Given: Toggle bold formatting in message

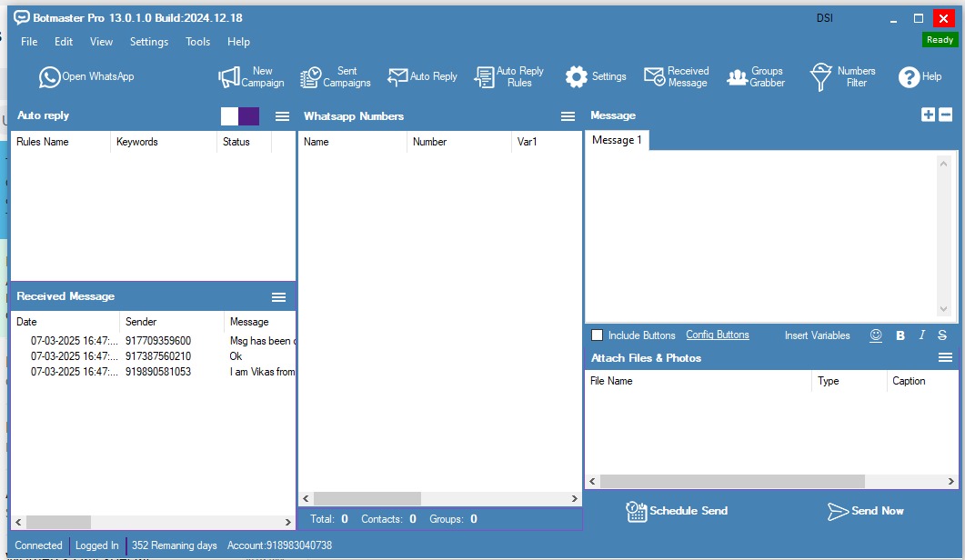Looking at the screenshot, I should click(900, 335).
